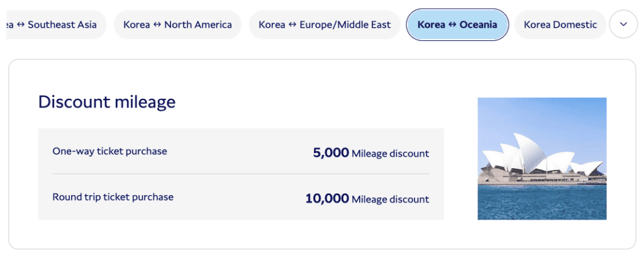Click the arrow icon in North America tab
This screenshot has height=253, width=644.
pyautogui.click(x=157, y=25)
